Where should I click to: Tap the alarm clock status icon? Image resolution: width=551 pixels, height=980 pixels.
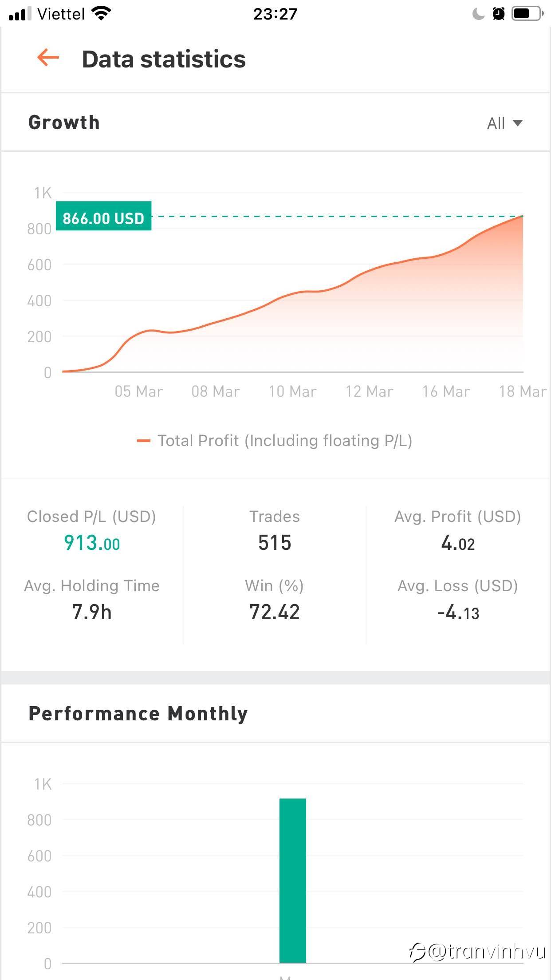tap(499, 14)
